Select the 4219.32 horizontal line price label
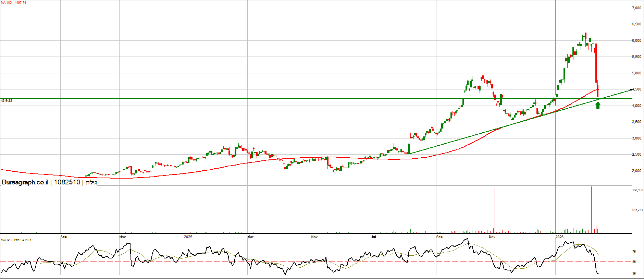The image size is (644, 279). [x=7, y=101]
